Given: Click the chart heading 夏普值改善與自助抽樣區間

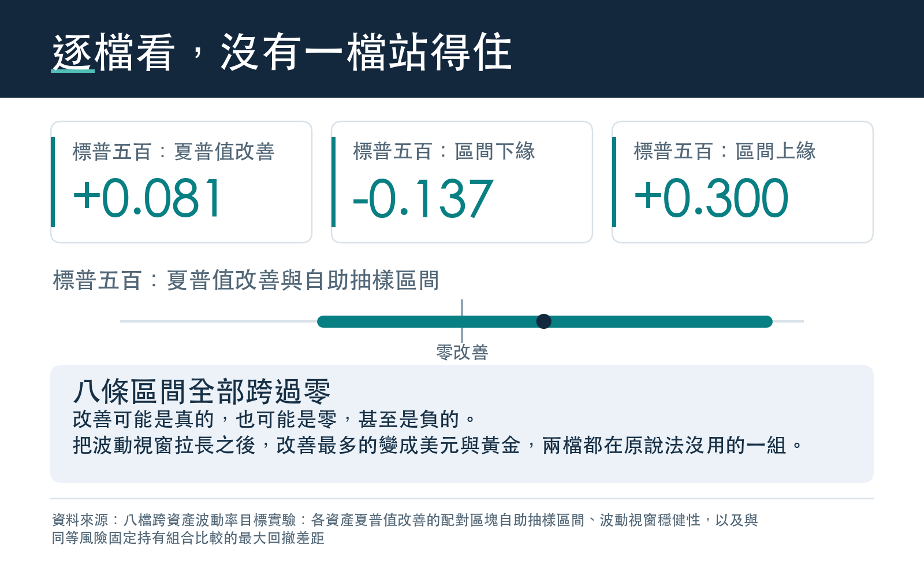Looking at the screenshot, I should (x=246, y=280).
